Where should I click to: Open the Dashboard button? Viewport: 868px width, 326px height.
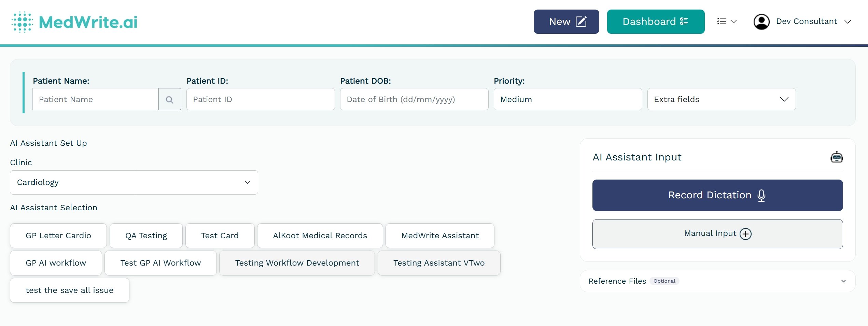point(656,22)
